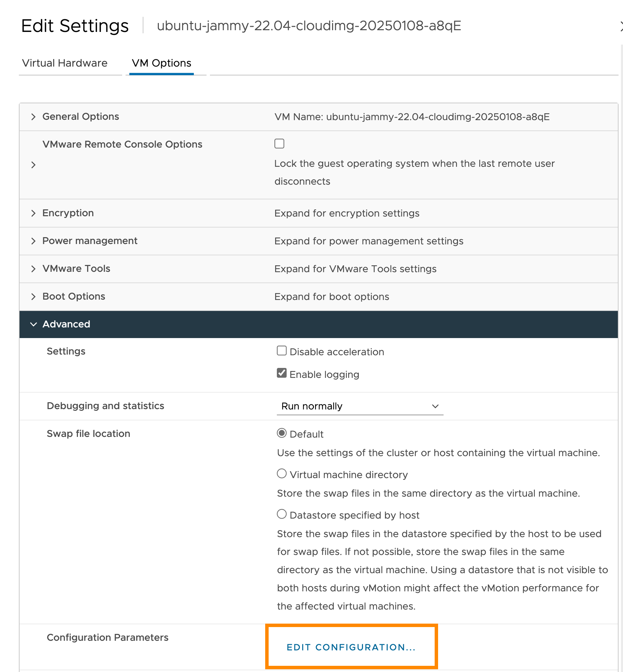
Task: Enable the Disable acceleration checkbox
Action: pyautogui.click(x=281, y=351)
